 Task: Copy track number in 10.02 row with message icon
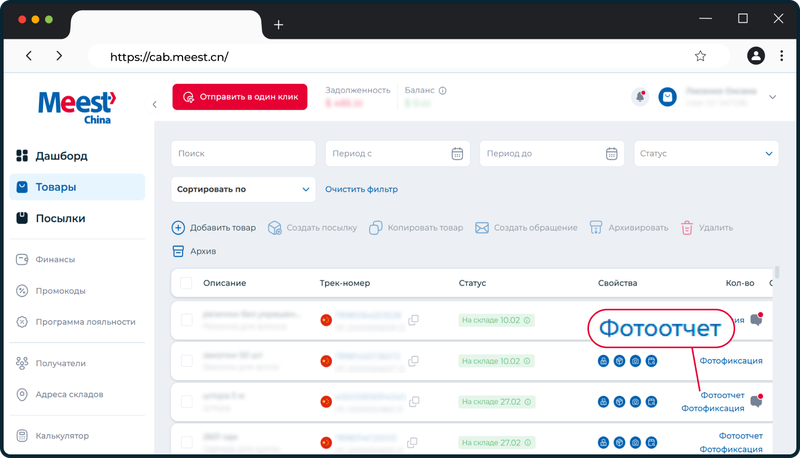413,320
